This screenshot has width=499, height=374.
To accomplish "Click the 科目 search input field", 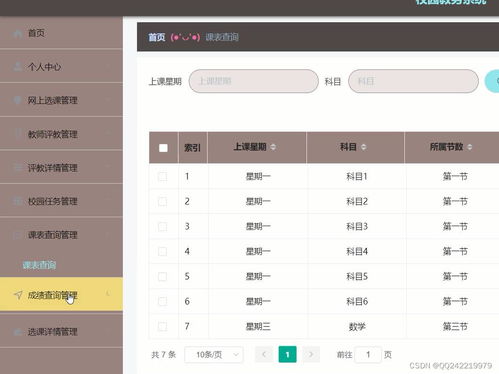I will tap(413, 81).
